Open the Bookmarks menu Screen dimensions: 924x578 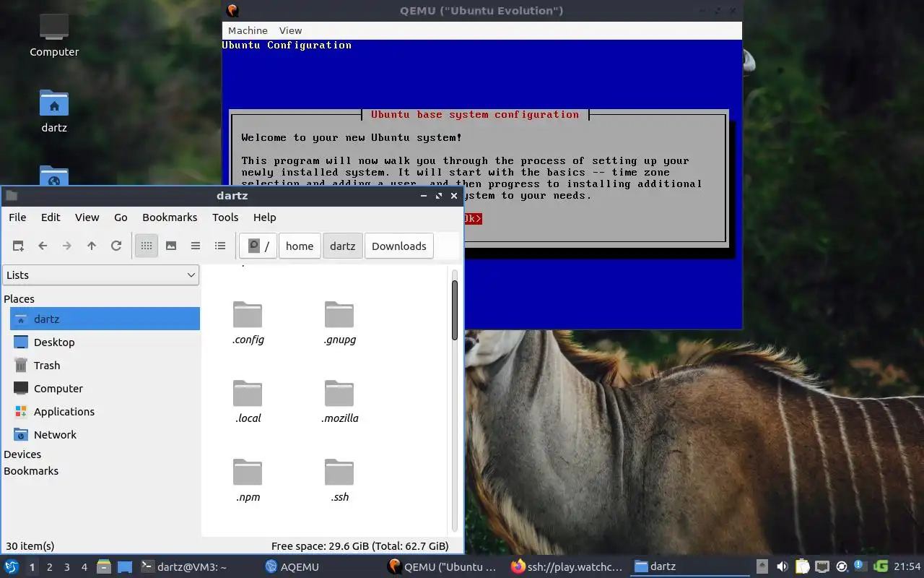click(x=170, y=217)
